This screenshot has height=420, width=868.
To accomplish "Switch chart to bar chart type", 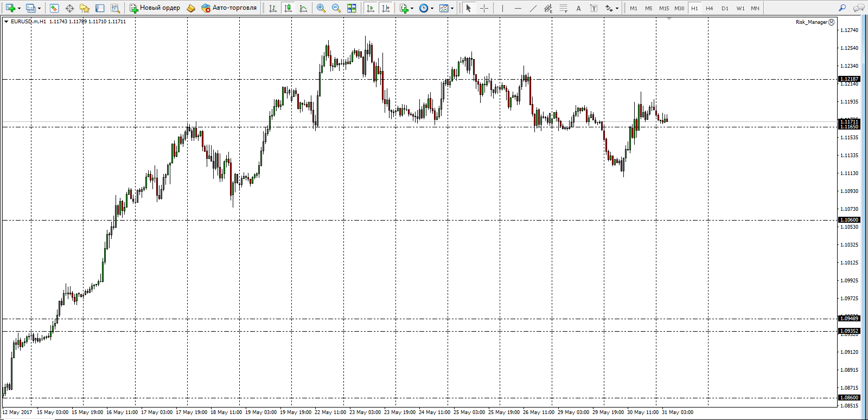I will [x=273, y=8].
